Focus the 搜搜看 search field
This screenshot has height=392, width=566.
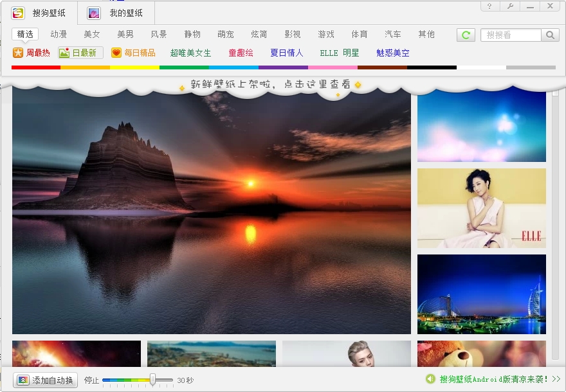point(511,35)
